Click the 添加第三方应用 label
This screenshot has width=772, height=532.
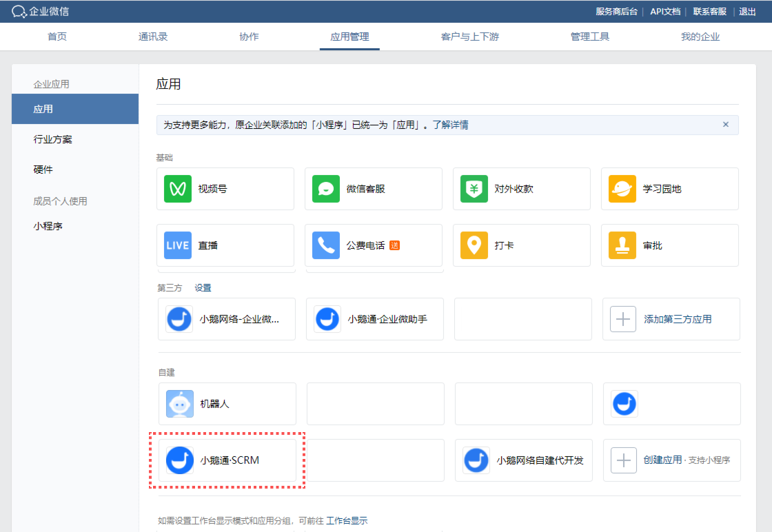pyautogui.click(x=678, y=319)
